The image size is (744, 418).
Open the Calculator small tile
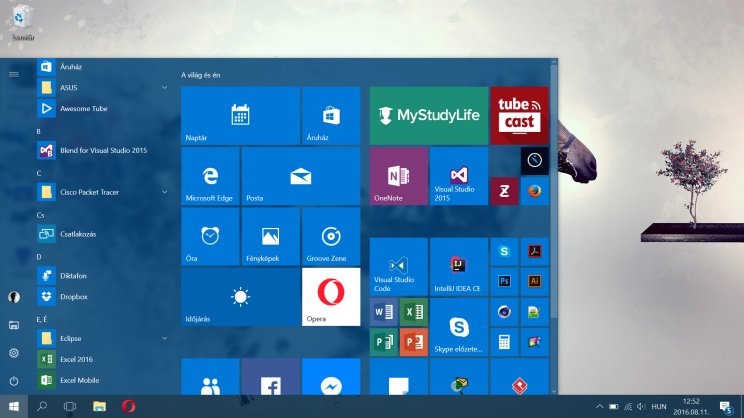point(504,342)
